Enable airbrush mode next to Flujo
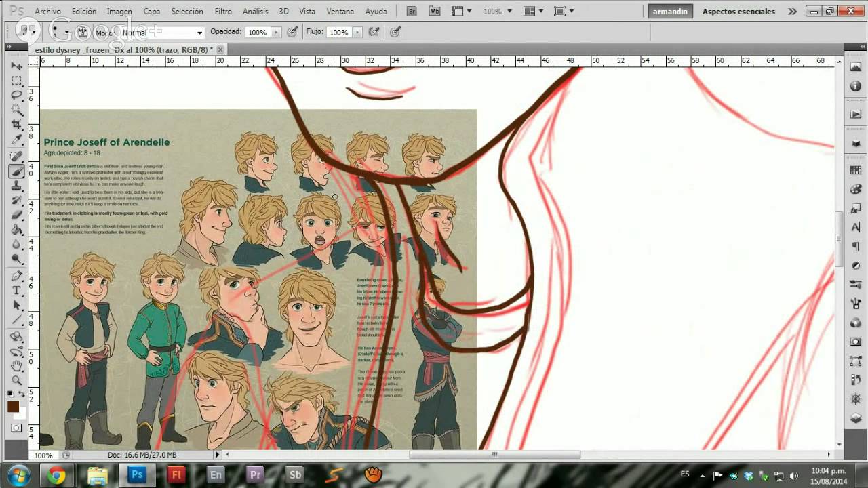 coord(374,32)
